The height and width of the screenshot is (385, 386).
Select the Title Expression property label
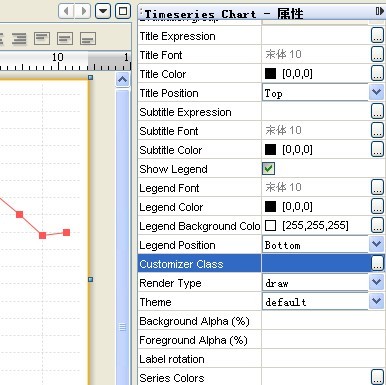tap(177, 36)
